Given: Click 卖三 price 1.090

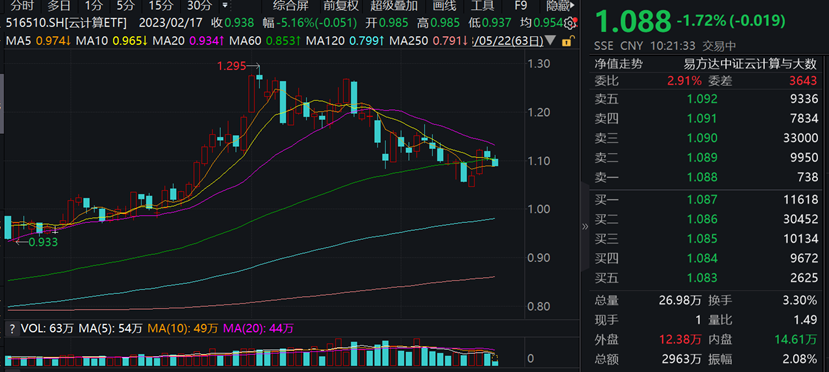Looking at the screenshot, I should click(702, 138).
